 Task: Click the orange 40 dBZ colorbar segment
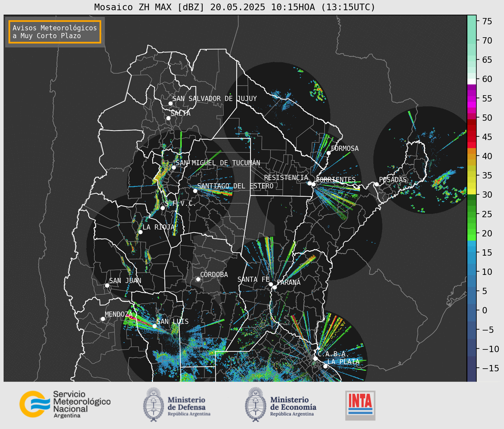[472, 157]
